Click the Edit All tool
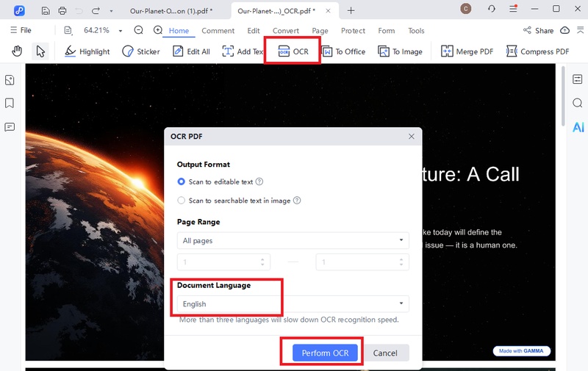The image size is (588, 371). click(191, 51)
